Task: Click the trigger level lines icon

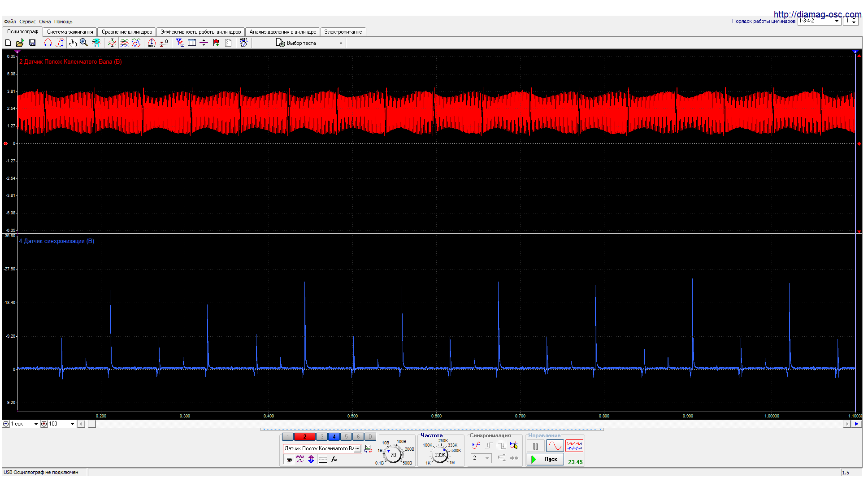Action: coord(502,458)
